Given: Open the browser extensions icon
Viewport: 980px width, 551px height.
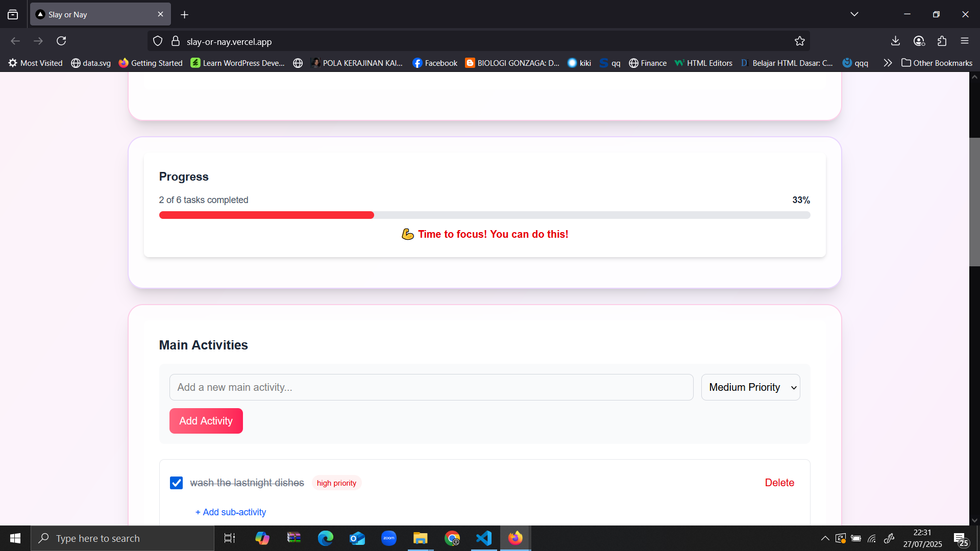Looking at the screenshot, I should 942,41.
